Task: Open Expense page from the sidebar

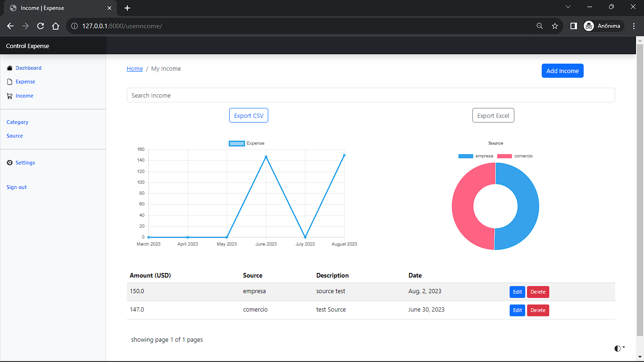Action: tap(25, 82)
